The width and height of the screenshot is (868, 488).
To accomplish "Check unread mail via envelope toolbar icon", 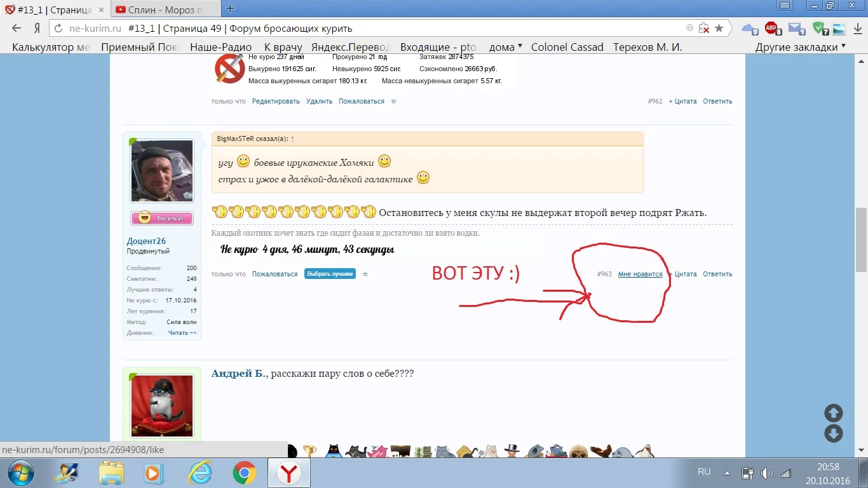I will [x=795, y=28].
